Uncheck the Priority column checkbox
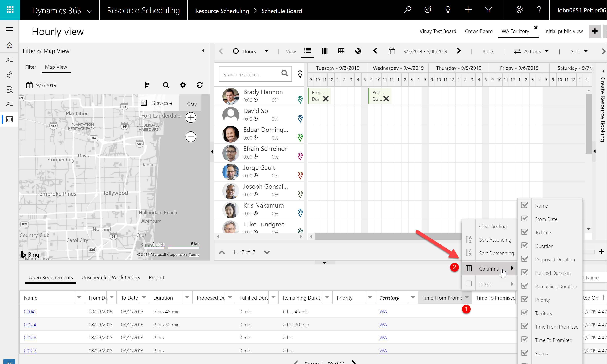This screenshot has width=607, height=364. tap(525, 300)
